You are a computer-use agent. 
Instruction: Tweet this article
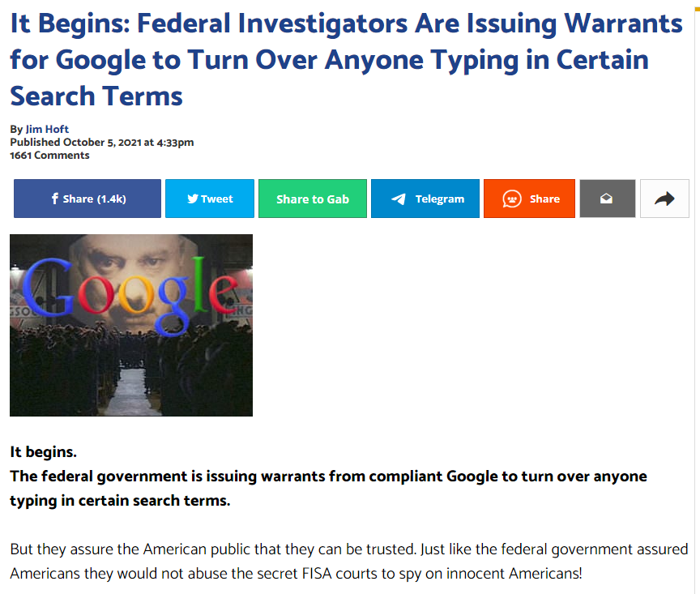210,199
